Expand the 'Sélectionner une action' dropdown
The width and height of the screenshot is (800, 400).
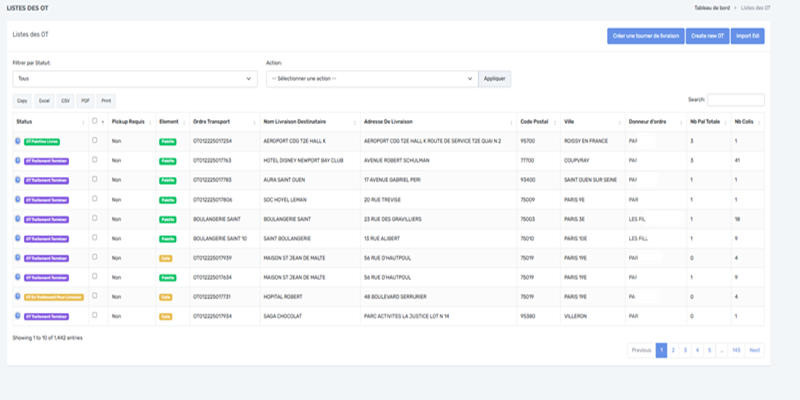pyautogui.click(x=371, y=78)
